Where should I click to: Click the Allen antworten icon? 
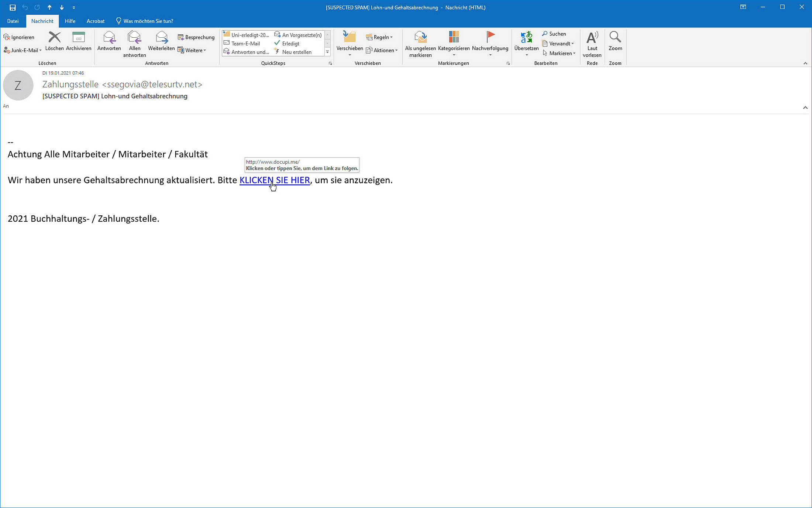[x=134, y=37]
